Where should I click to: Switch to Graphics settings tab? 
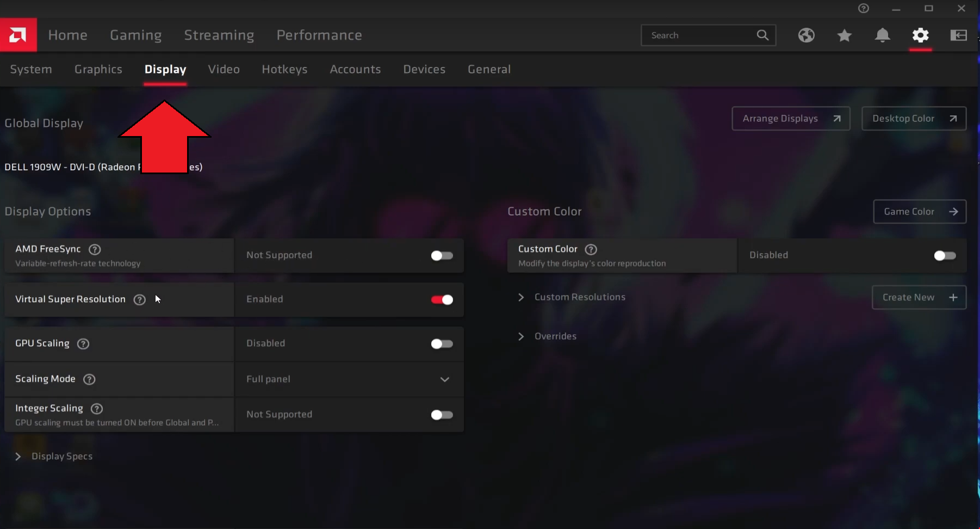98,69
